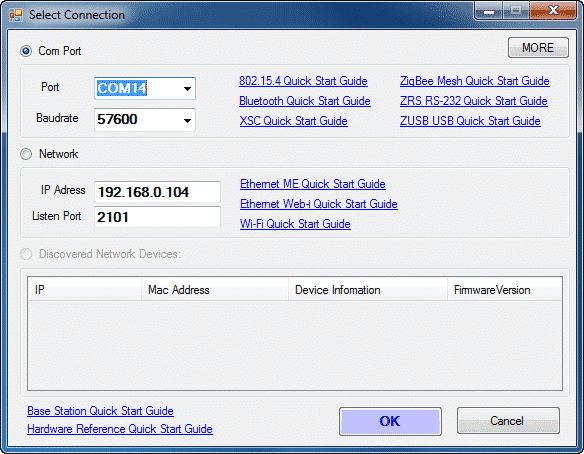Click the Mac Address column header

coord(215,290)
